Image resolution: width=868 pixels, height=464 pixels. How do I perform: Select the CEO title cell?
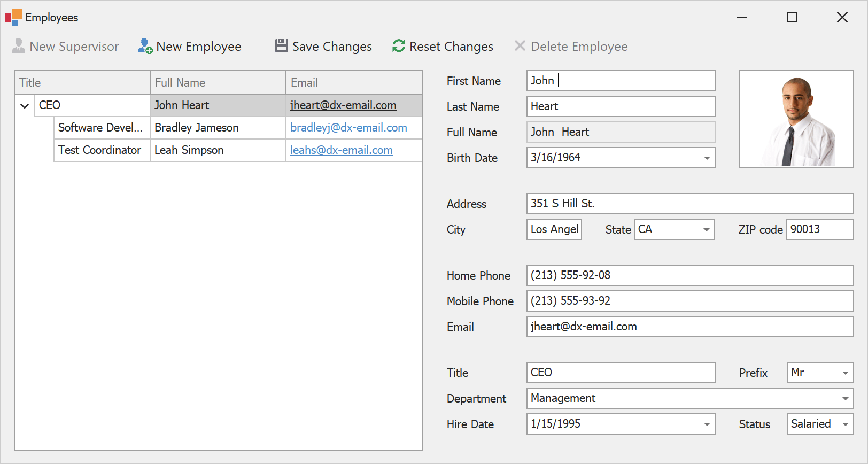pyautogui.click(x=92, y=105)
